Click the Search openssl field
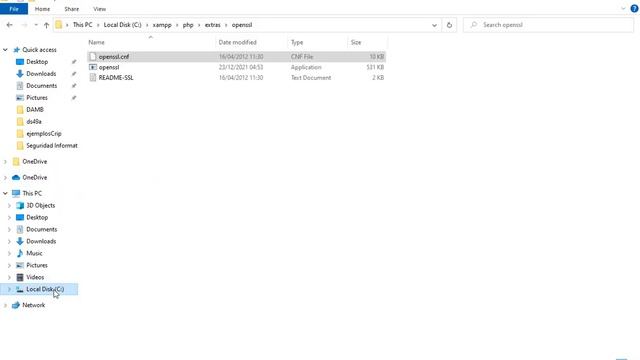 (x=548, y=25)
